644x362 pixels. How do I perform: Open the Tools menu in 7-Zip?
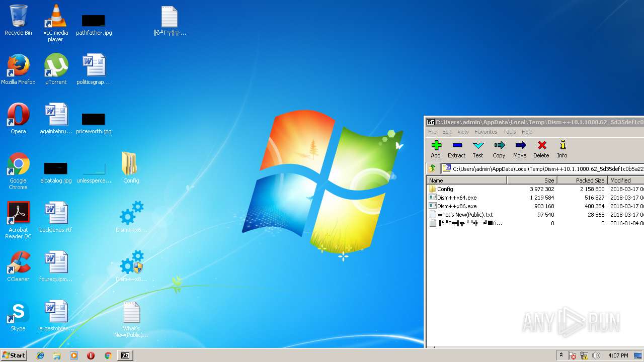point(510,132)
